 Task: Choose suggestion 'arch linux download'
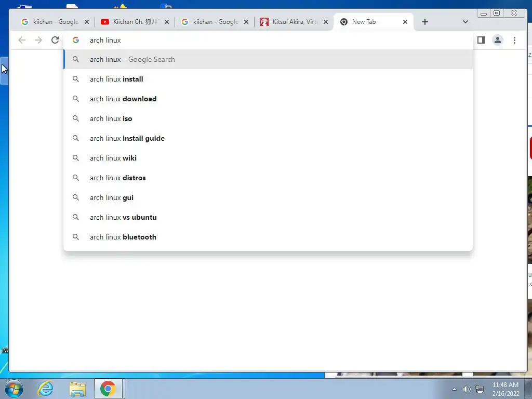click(268, 99)
